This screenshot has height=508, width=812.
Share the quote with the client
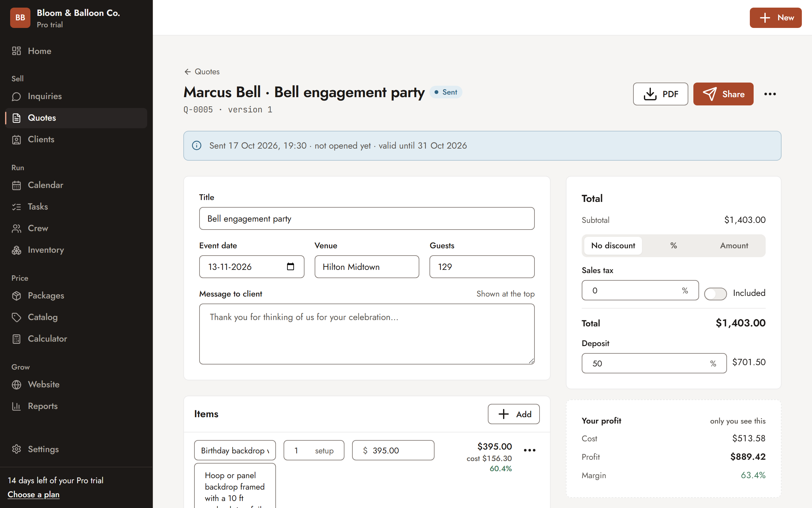[723, 94]
